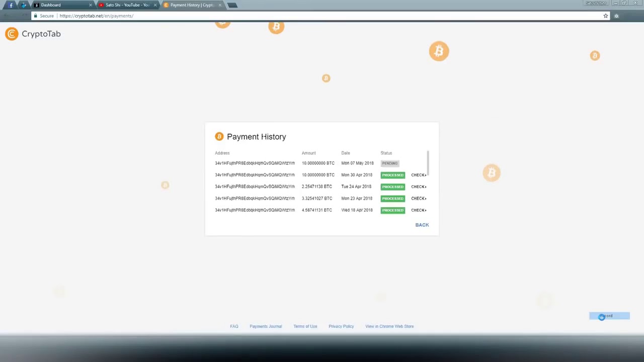Open View in Chrome Web Store link
This screenshot has height=362, width=644.
389,326
